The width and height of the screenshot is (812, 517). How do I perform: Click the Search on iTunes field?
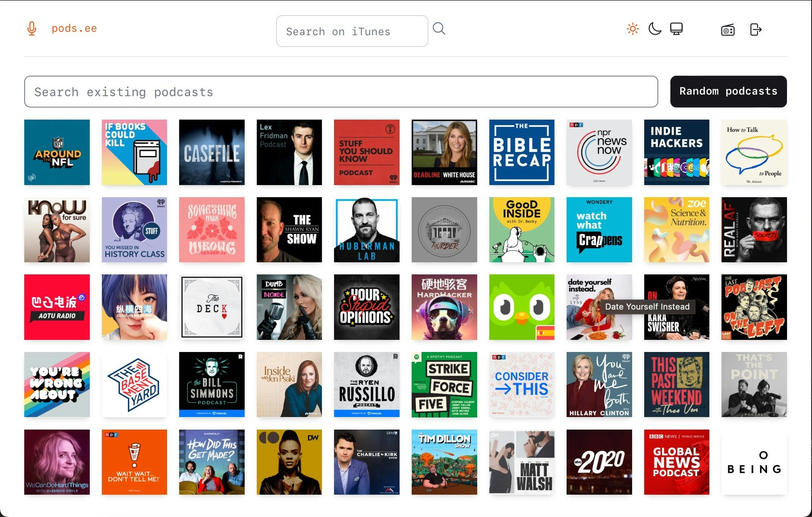351,31
